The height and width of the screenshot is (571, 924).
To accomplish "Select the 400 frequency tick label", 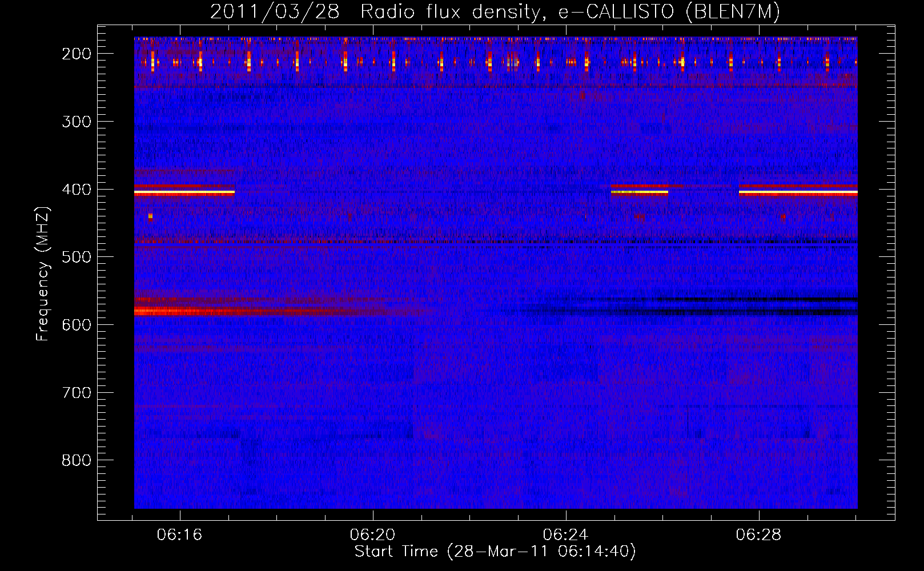I will [x=76, y=190].
